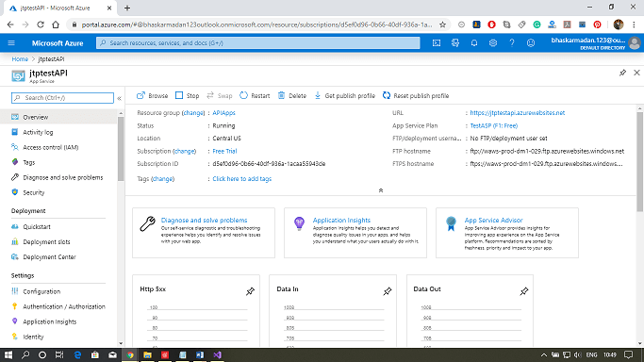644x362 pixels.
Task: Open the Feedback smiley icon
Action: (531, 43)
